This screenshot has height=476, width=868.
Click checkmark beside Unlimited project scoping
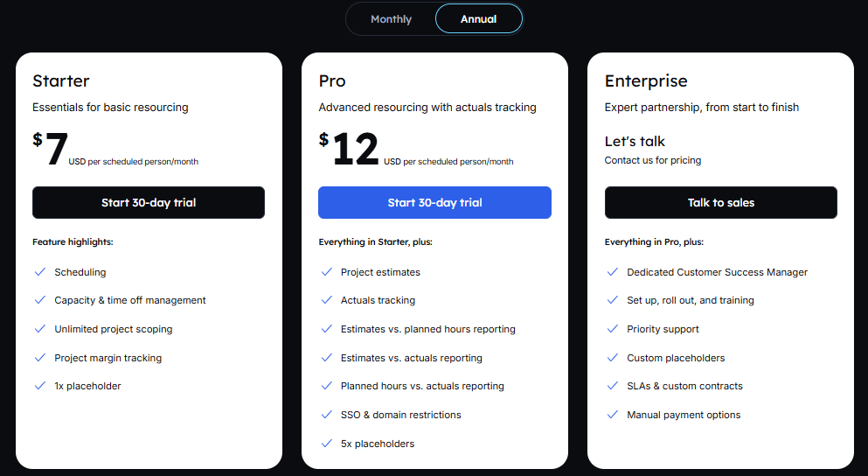click(39, 329)
